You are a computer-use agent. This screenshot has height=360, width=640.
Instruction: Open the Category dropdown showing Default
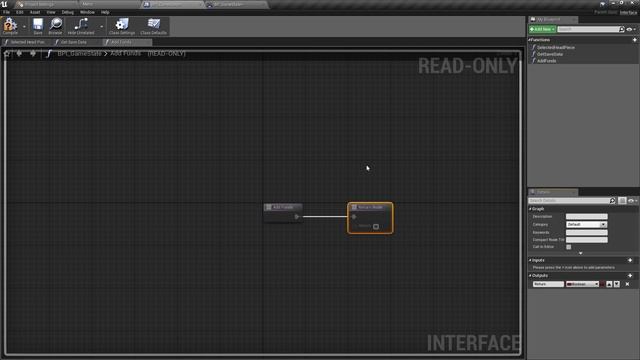coord(587,224)
